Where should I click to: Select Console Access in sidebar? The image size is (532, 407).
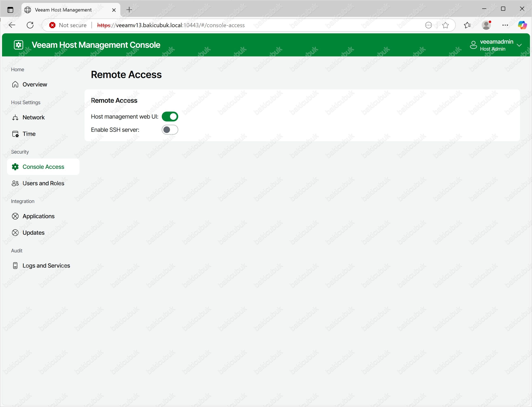[x=43, y=167]
